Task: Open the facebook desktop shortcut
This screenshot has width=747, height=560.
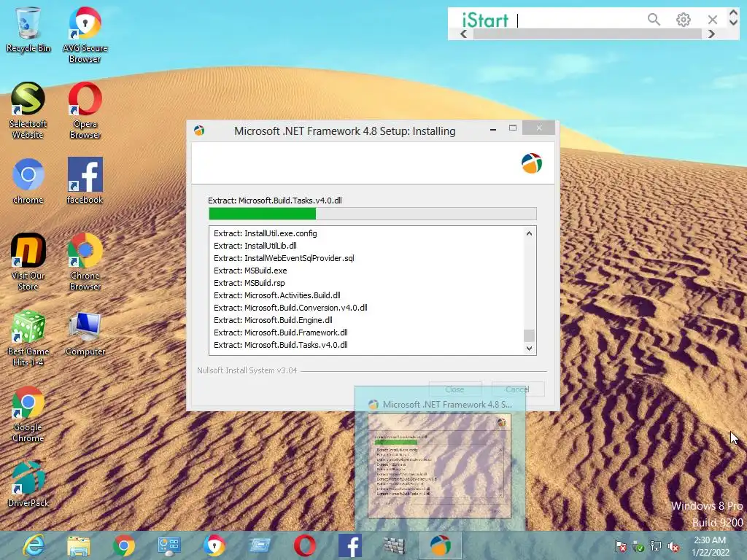Action: click(85, 181)
